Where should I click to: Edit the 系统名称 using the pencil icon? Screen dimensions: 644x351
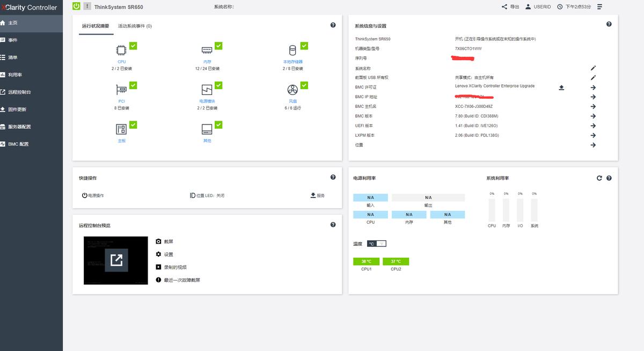click(x=593, y=68)
